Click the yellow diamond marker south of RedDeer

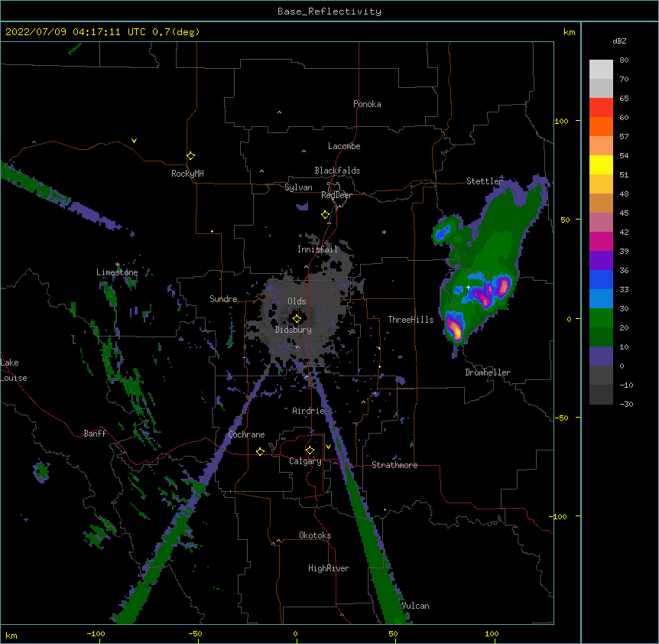point(326,215)
